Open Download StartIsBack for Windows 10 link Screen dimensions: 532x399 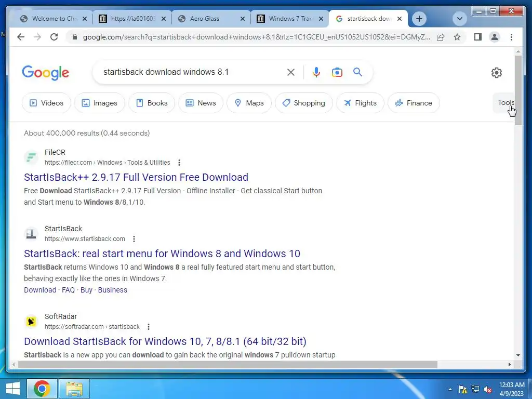pos(165,341)
